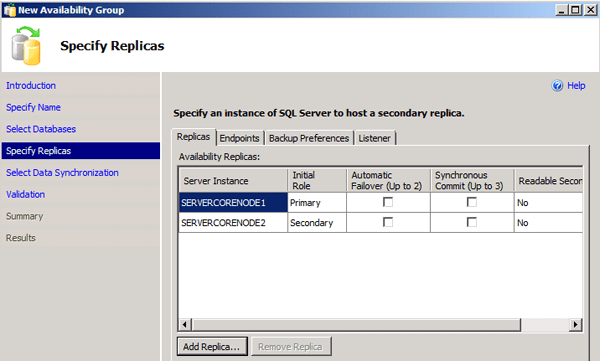Click the horizontal scrollbar right arrow
600x361 pixels.
575,325
